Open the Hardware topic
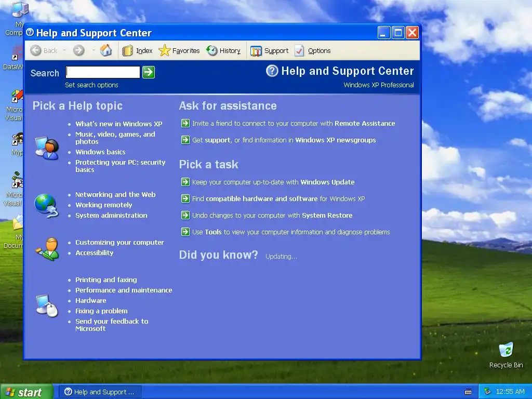The height and width of the screenshot is (399, 532). tap(90, 301)
